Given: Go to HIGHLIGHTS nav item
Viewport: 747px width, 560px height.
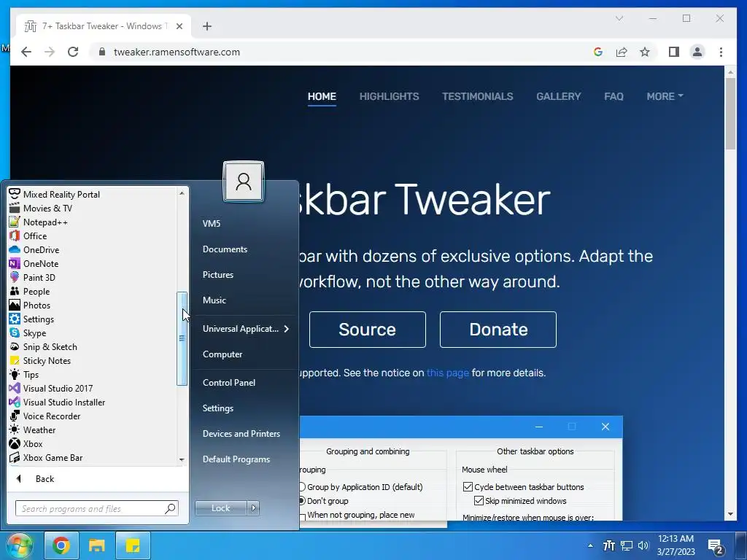Looking at the screenshot, I should pos(390,96).
